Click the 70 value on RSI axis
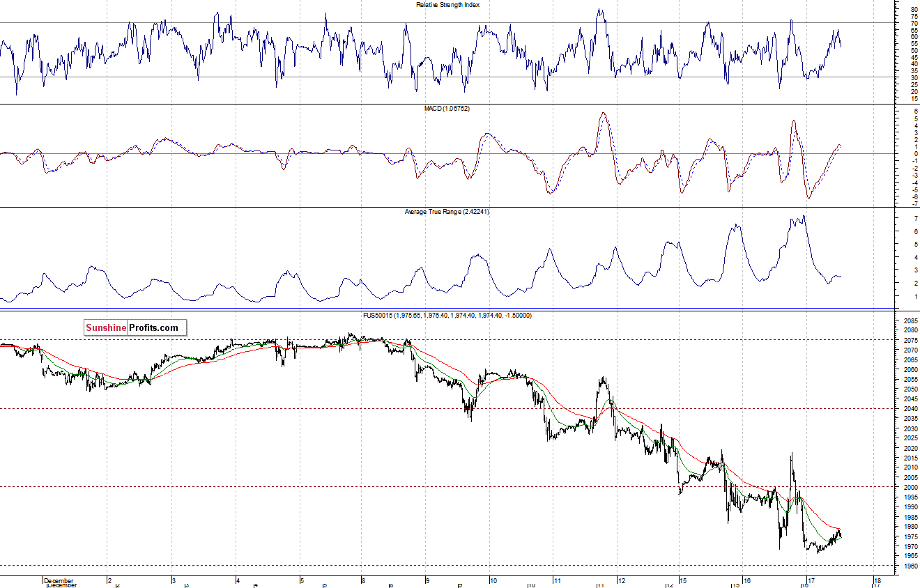The height and width of the screenshot is (588, 920). [914, 24]
